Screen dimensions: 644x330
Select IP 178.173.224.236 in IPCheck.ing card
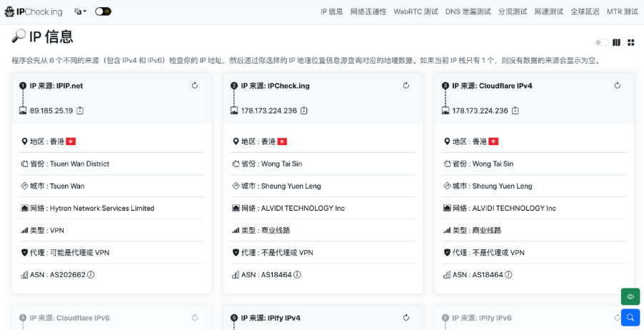click(x=269, y=111)
